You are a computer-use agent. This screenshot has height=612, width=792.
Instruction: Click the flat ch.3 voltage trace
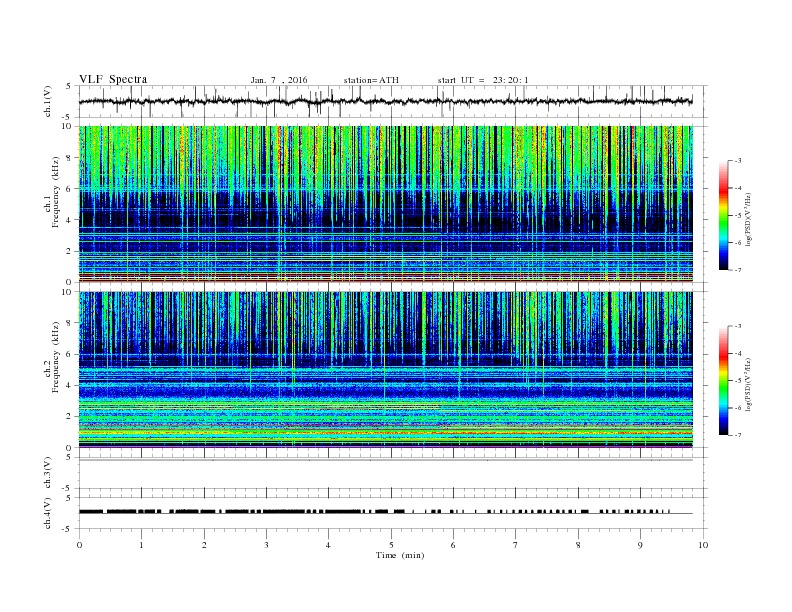coord(385,460)
